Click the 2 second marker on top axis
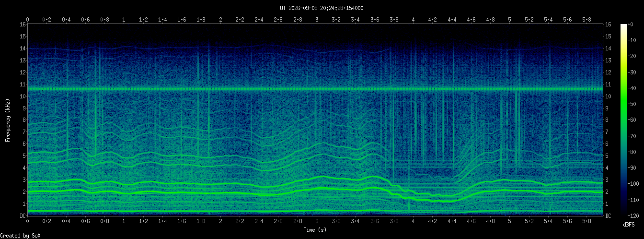This screenshot has height=239, width=644. point(220,20)
